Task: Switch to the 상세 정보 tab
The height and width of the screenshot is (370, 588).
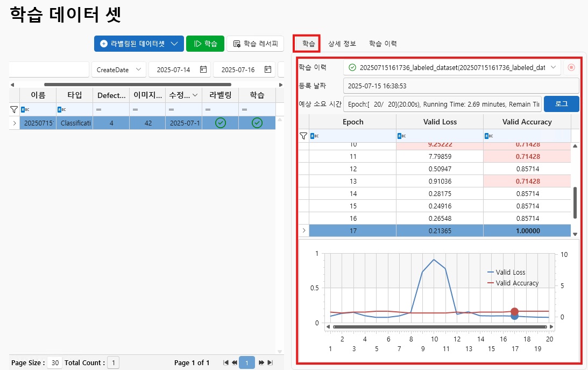Action: click(x=342, y=44)
